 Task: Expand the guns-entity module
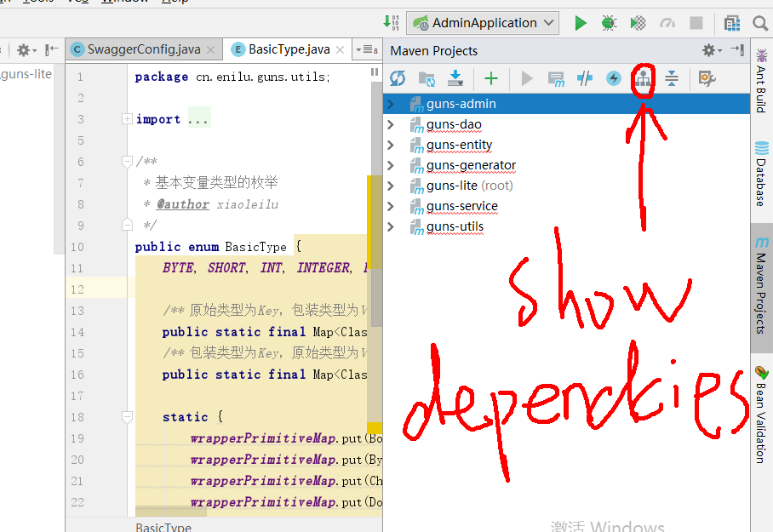pyautogui.click(x=391, y=145)
